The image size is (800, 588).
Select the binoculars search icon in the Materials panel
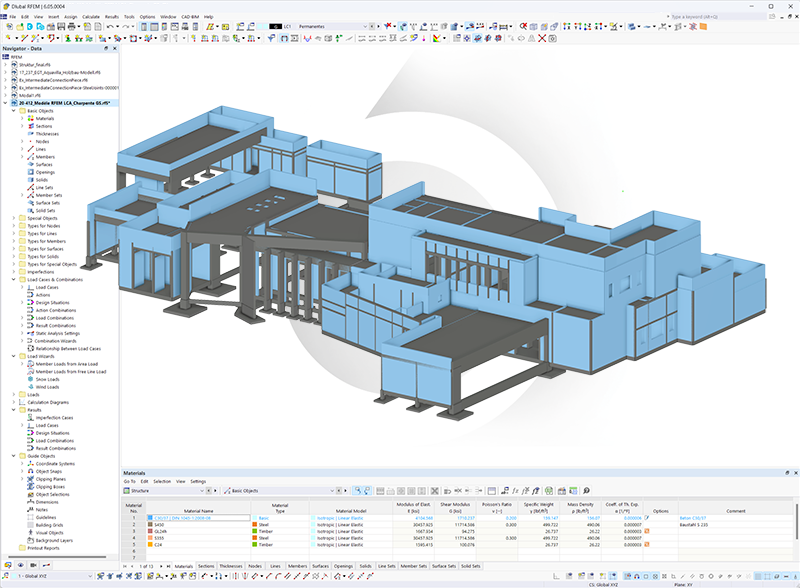click(356, 490)
